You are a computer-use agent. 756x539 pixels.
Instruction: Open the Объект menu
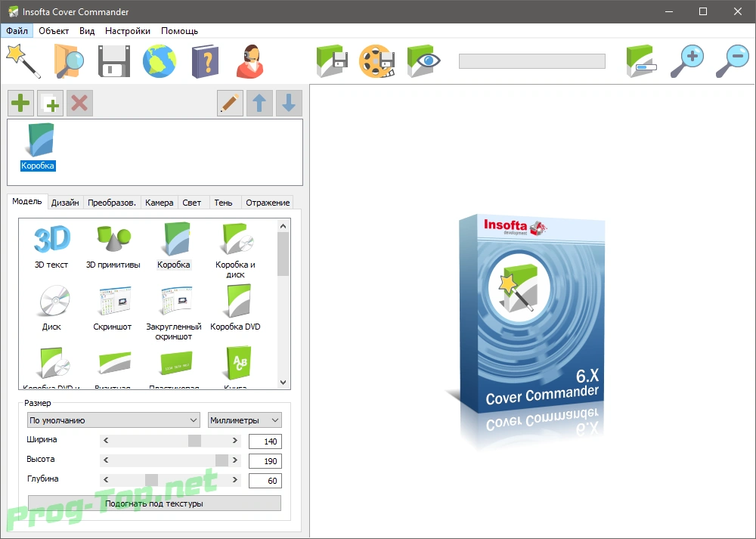coord(54,31)
